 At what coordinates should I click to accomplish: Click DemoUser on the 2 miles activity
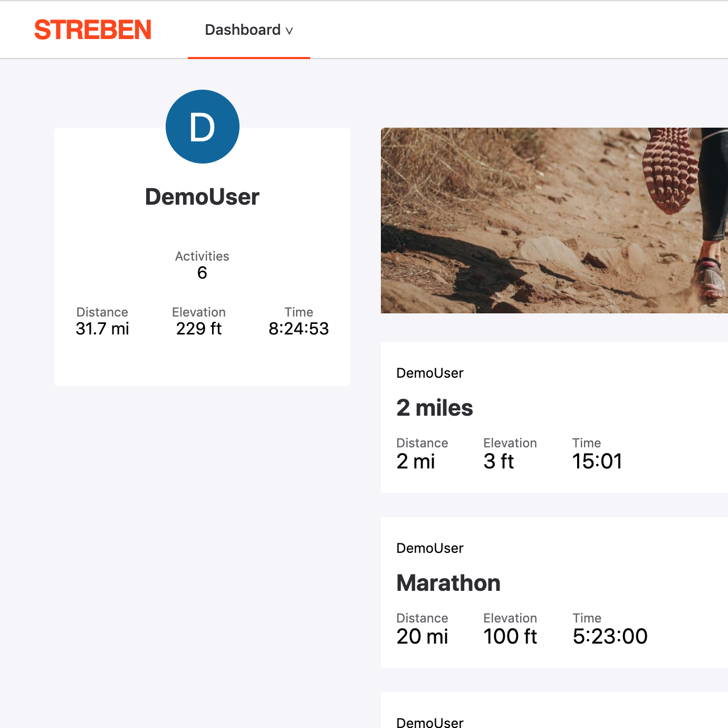tap(430, 373)
